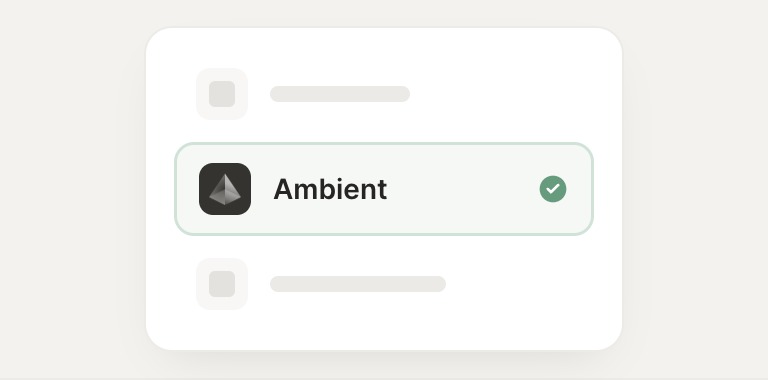Click the white check glyph beside Ambient
Screen dimensions: 768x380
[x=553, y=189]
